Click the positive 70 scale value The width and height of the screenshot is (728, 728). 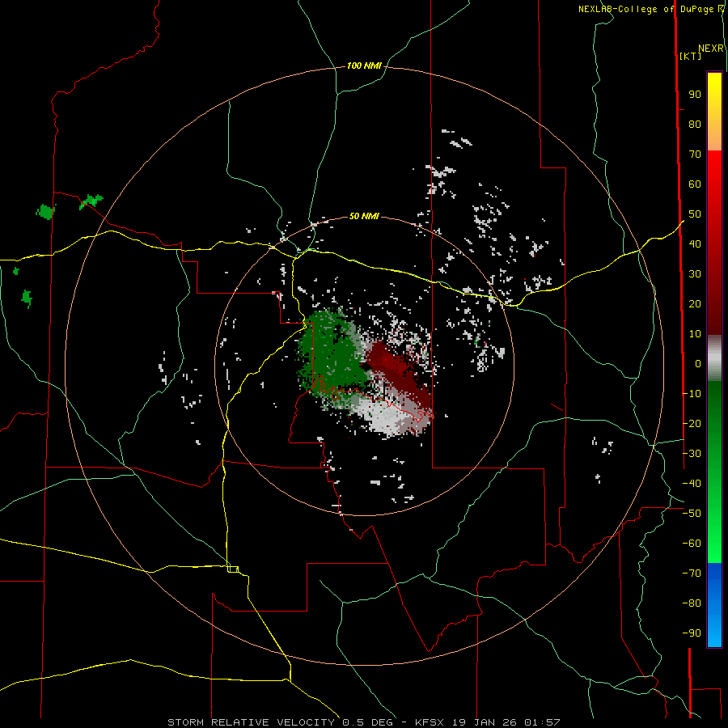click(695, 154)
